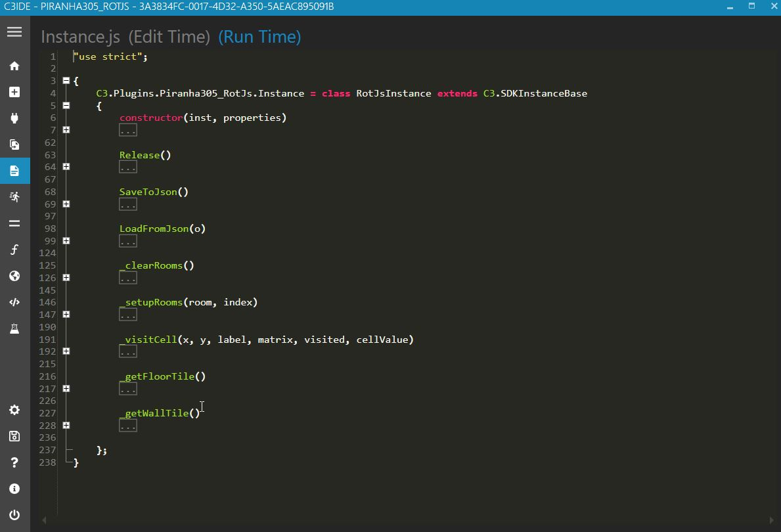Click the C3.SDKInstanceBase text
The height and width of the screenshot is (532, 781).
point(535,93)
